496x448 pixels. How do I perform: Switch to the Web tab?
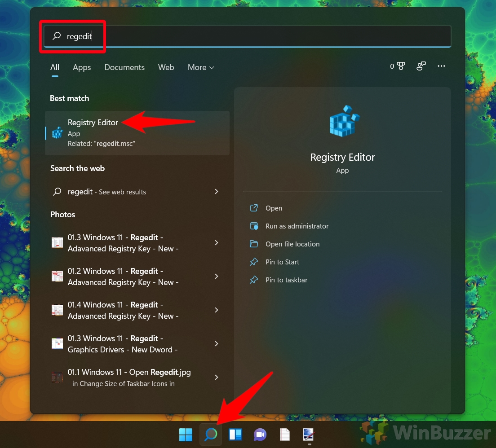(x=166, y=67)
